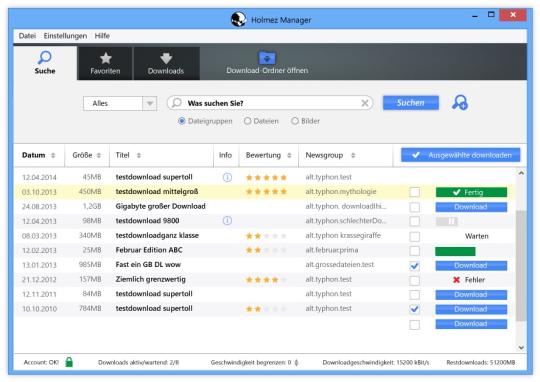Viewport: 540px width, 382px height.
Task: Click Restdownloads status text
Action: coord(481,362)
